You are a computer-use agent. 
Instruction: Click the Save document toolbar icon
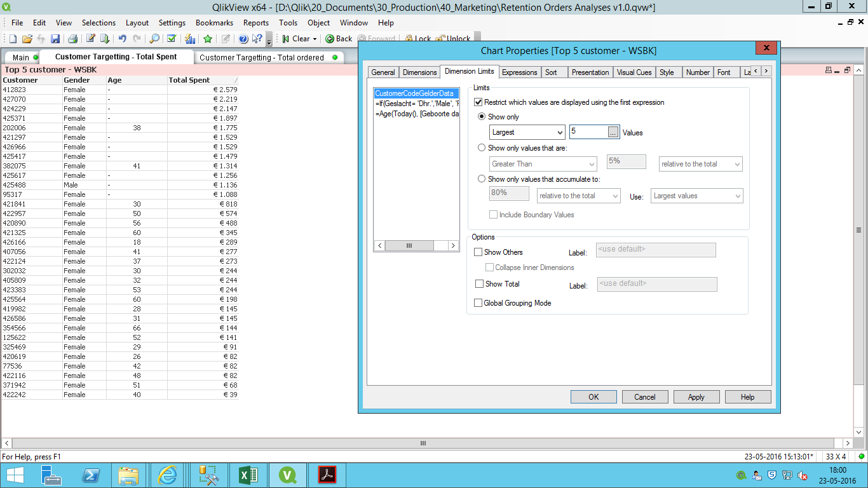(55, 39)
